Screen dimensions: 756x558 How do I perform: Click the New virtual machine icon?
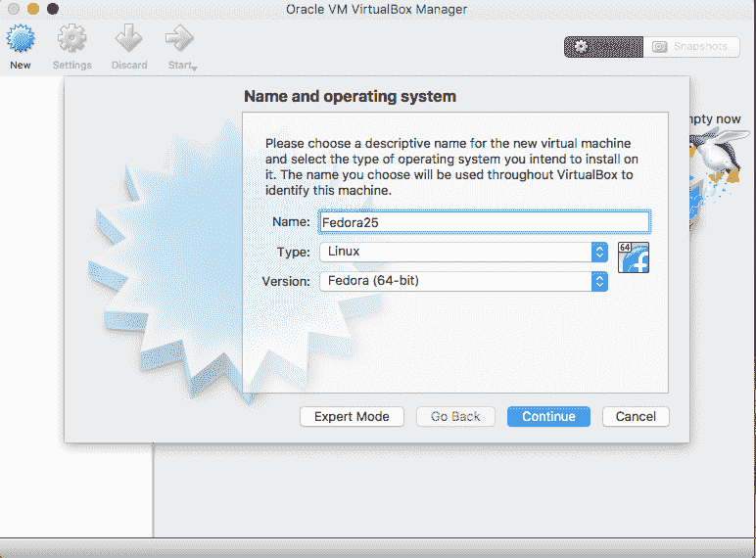click(21, 39)
